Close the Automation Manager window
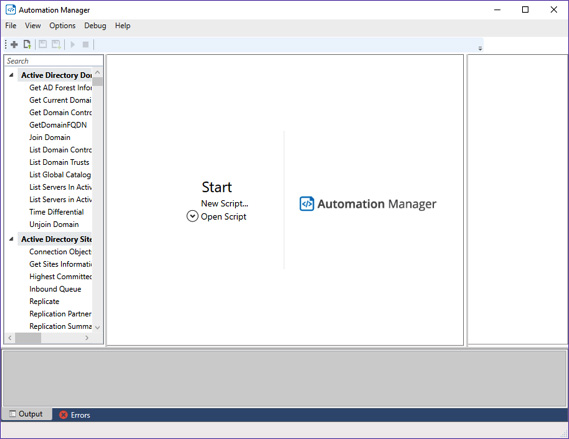The width and height of the screenshot is (569, 439). pos(554,10)
